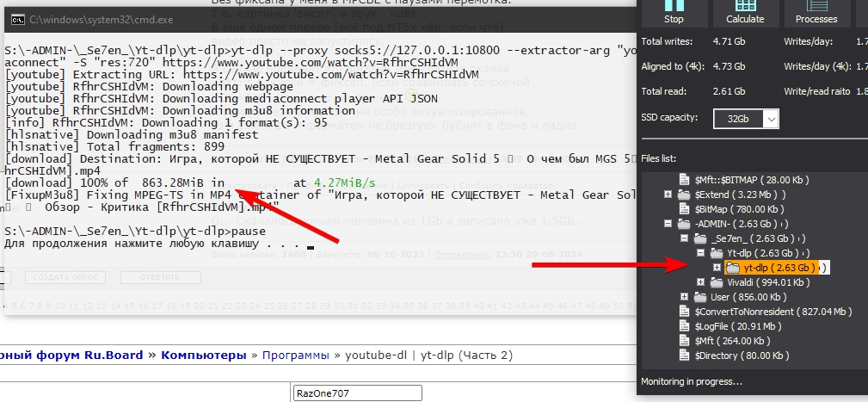The width and height of the screenshot is (868, 402).
Task: Expand the User folder node
Action: (686, 297)
